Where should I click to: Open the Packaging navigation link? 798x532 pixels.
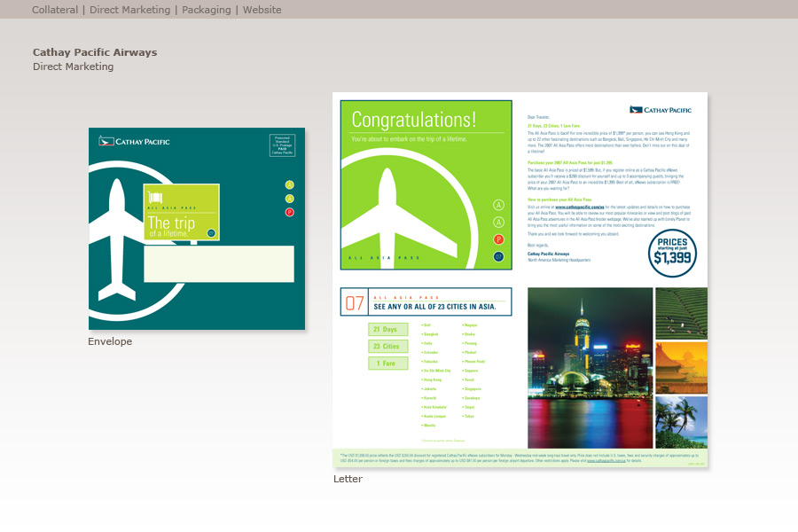206,10
